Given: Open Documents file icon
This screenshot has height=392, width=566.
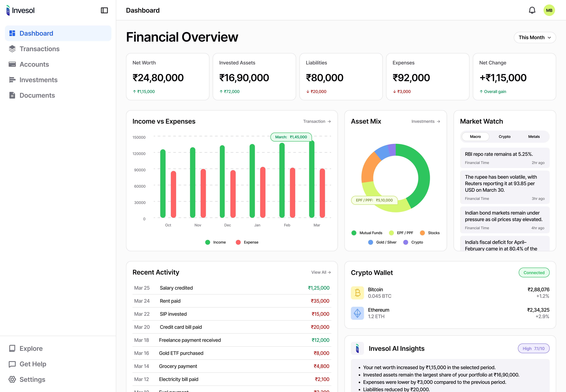Looking at the screenshot, I should [x=12, y=95].
